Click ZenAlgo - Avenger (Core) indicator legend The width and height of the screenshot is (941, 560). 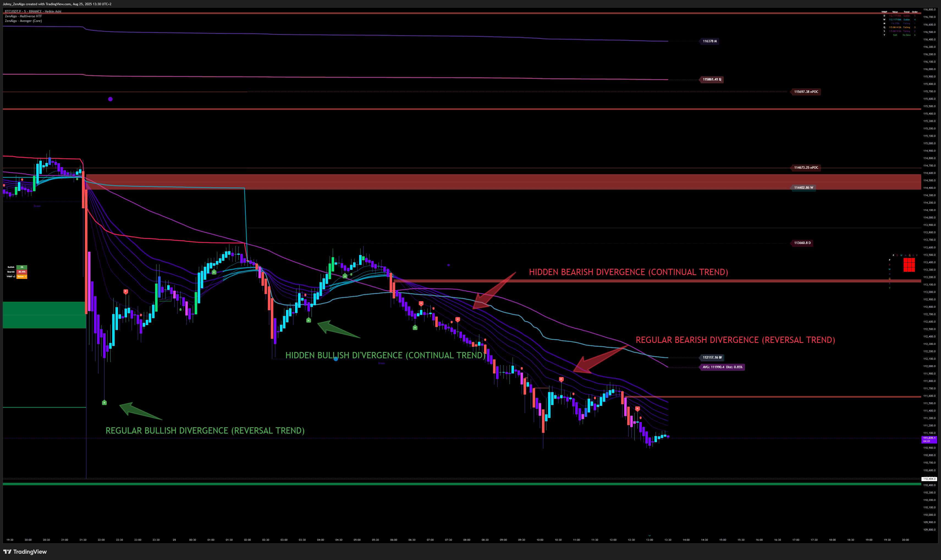click(23, 21)
